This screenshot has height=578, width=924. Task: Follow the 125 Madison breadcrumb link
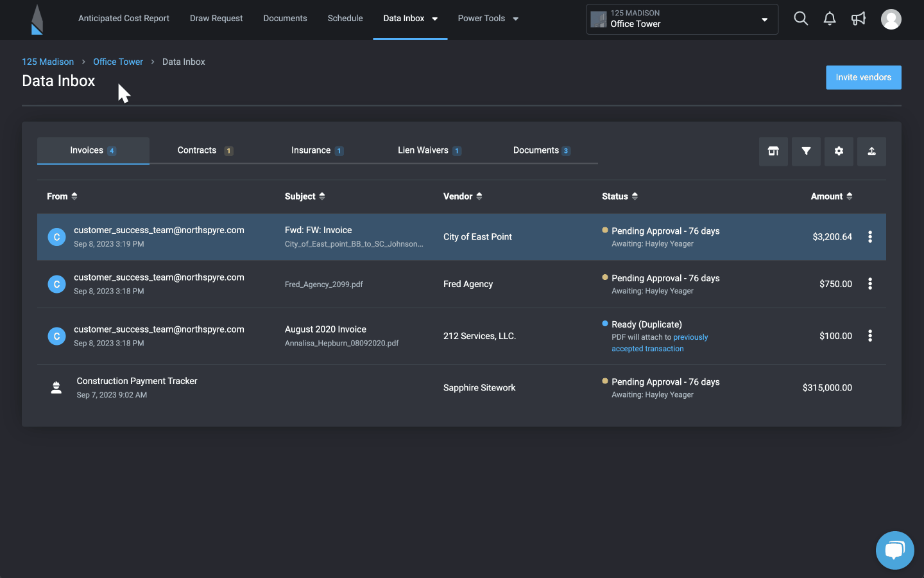[48, 62]
